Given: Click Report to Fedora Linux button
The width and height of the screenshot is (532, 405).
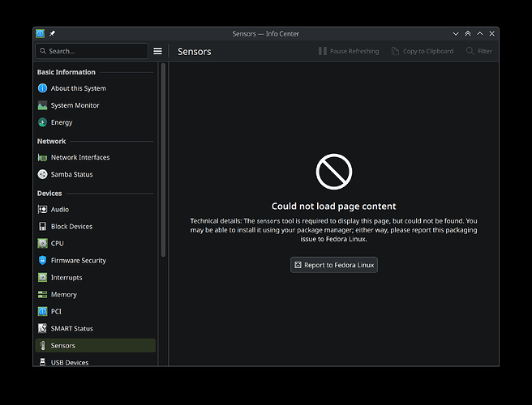Looking at the screenshot, I should point(334,265).
